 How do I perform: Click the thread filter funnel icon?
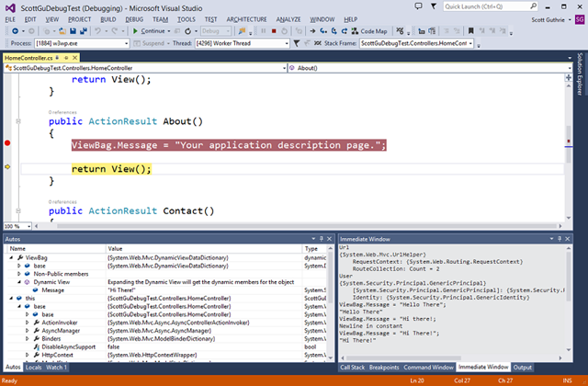297,43
